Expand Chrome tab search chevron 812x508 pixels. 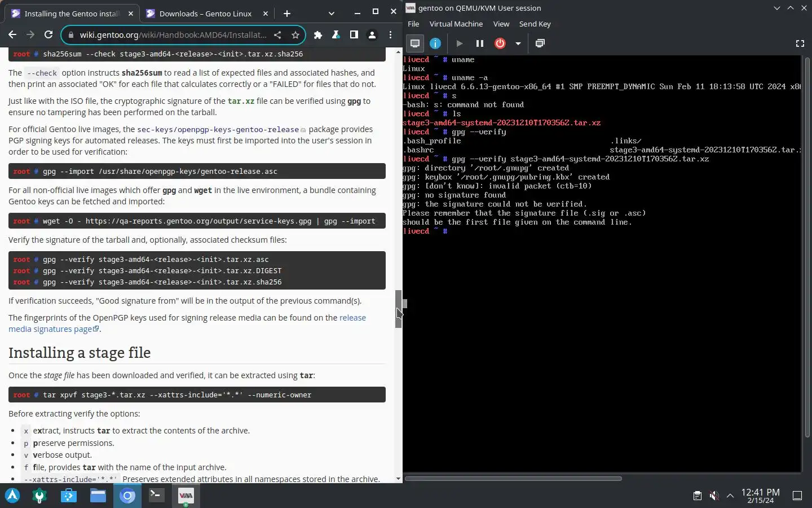click(x=331, y=14)
